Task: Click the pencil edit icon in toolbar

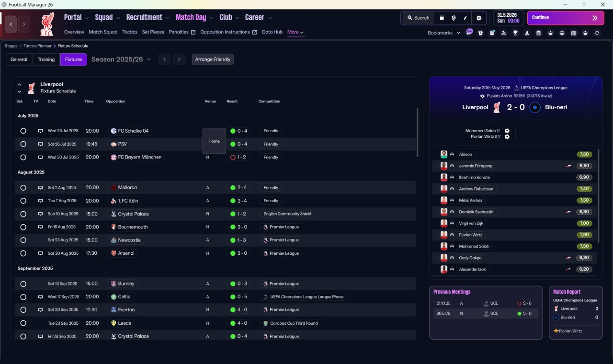Action: (x=465, y=18)
